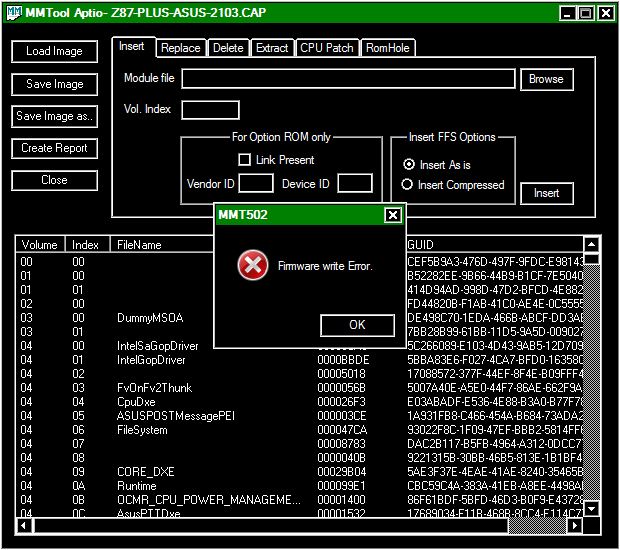Switch to the Insert tab
This screenshot has height=550, width=620.
pyautogui.click(x=132, y=47)
